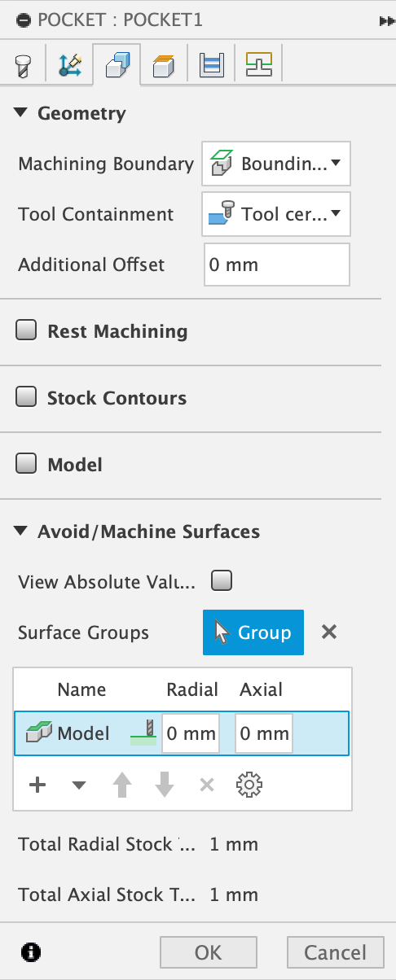Toggle the View Absolute Values checkbox
The image size is (396, 980).
click(x=222, y=580)
